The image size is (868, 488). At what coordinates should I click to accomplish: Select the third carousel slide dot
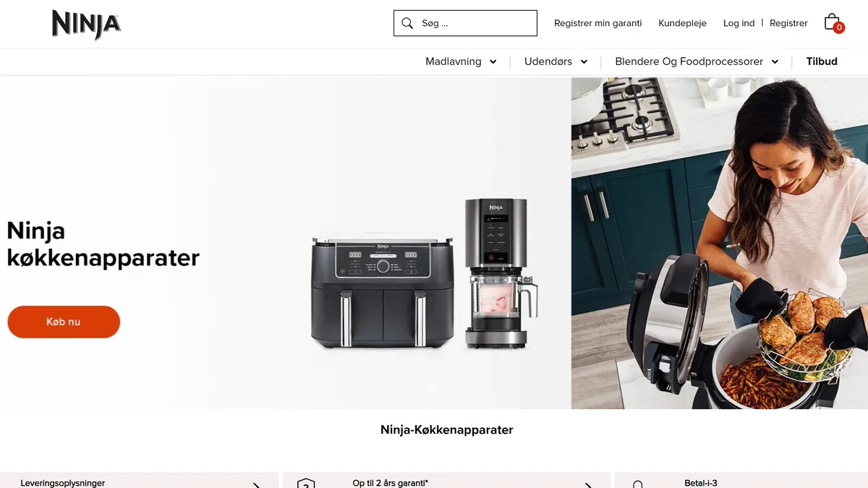click(x=460, y=388)
